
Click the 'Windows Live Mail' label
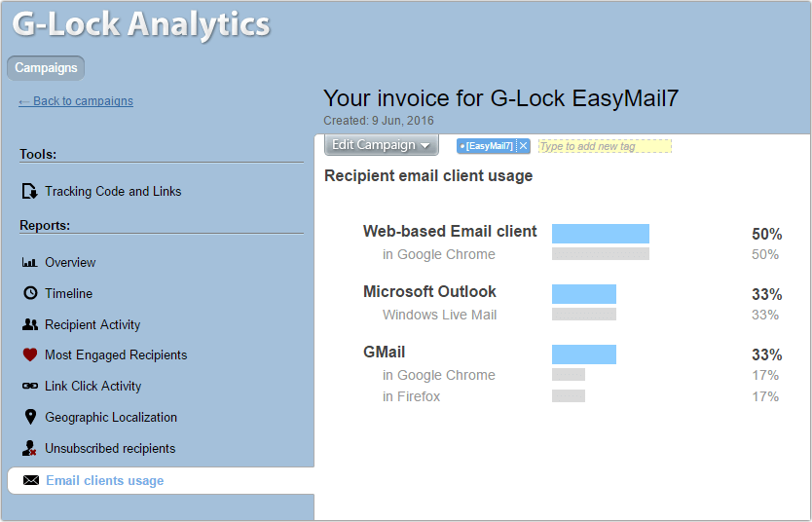coord(439,315)
